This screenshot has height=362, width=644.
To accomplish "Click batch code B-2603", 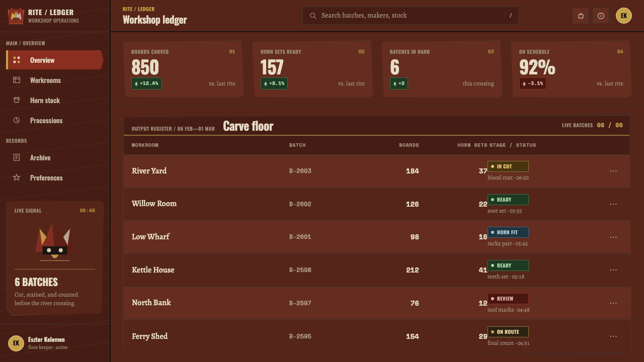I will tap(300, 171).
